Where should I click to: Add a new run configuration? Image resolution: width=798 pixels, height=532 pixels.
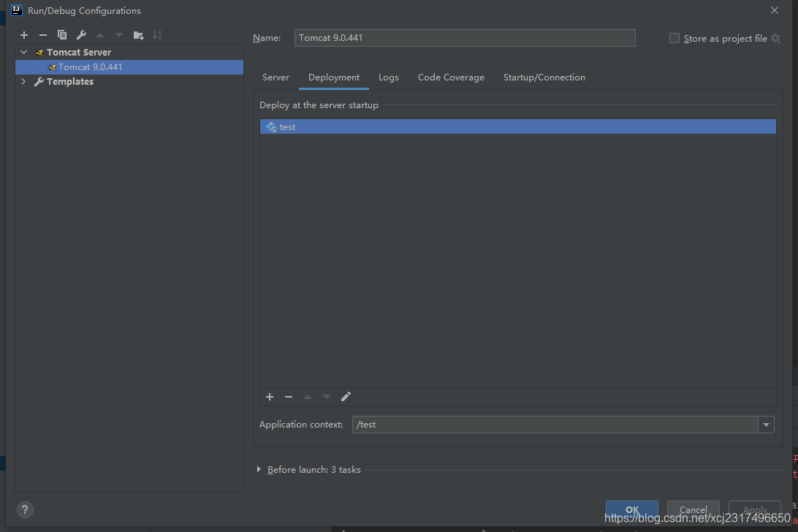pos(24,35)
